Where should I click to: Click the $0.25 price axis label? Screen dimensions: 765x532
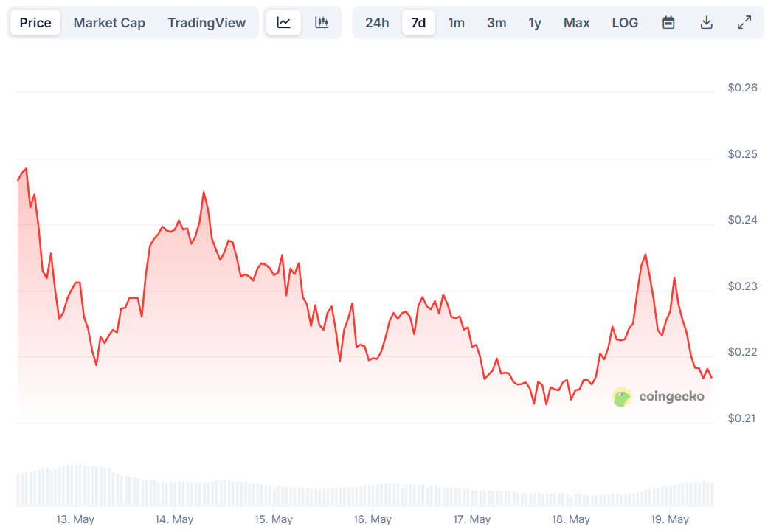pyautogui.click(x=743, y=154)
